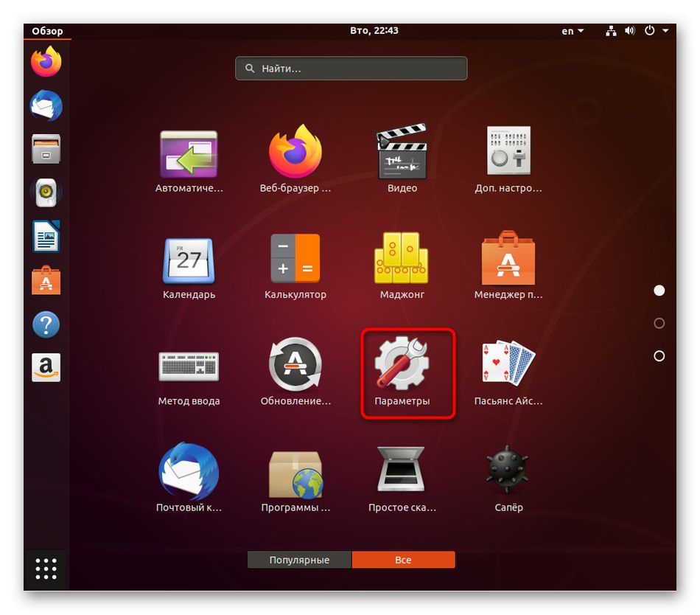This screenshot has height=615, width=700.
Task: Start the Пасьянс Айс… card game
Action: click(508, 373)
